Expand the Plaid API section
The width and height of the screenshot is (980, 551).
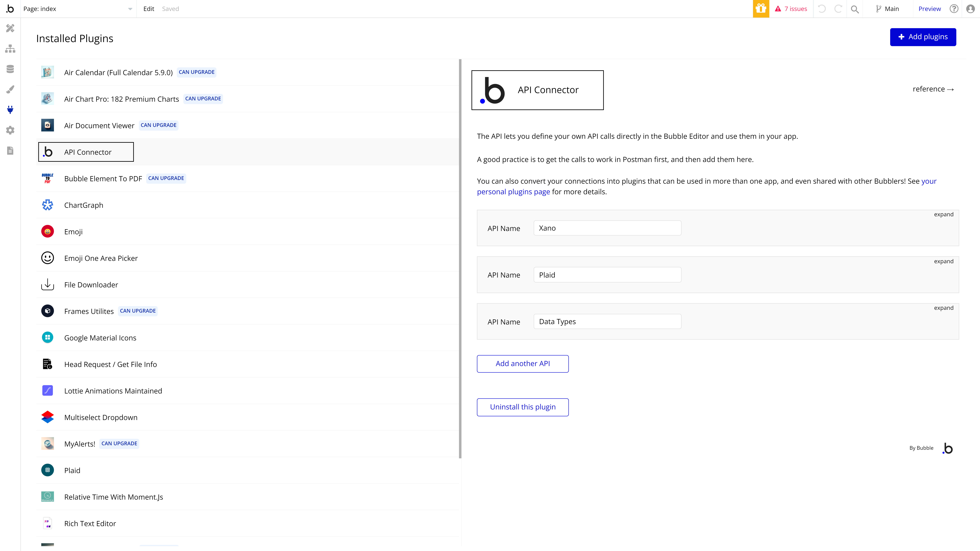944,261
